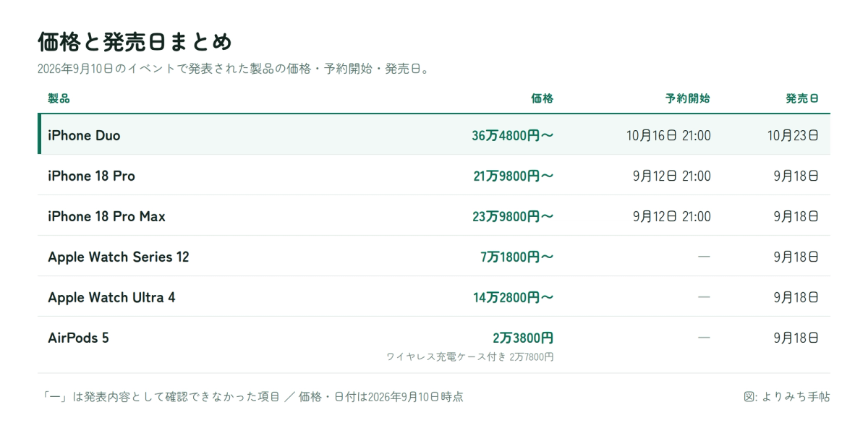The image size is (868, 423).
Task: Click AirPods 5 release date 9月18日
Action: click(x=796, y=338)
